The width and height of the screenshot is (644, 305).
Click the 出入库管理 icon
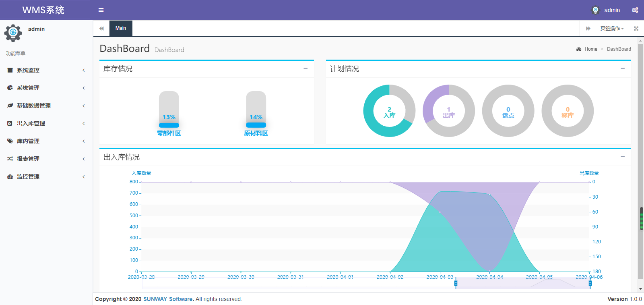10,123
